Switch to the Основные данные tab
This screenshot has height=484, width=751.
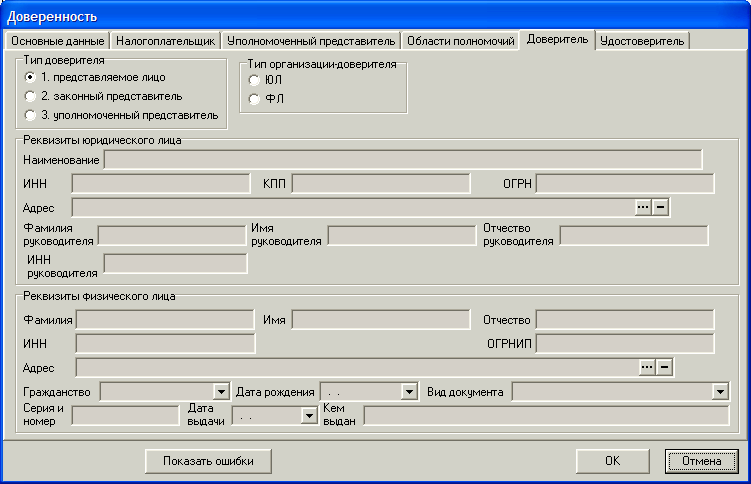(x=57, y=41)
